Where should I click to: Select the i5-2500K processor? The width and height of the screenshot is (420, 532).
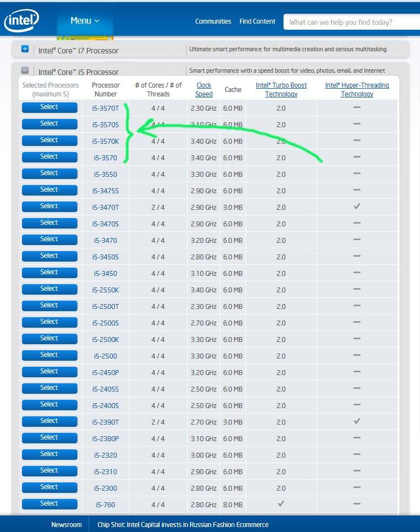pyautogui.click(x=50, y=339)
